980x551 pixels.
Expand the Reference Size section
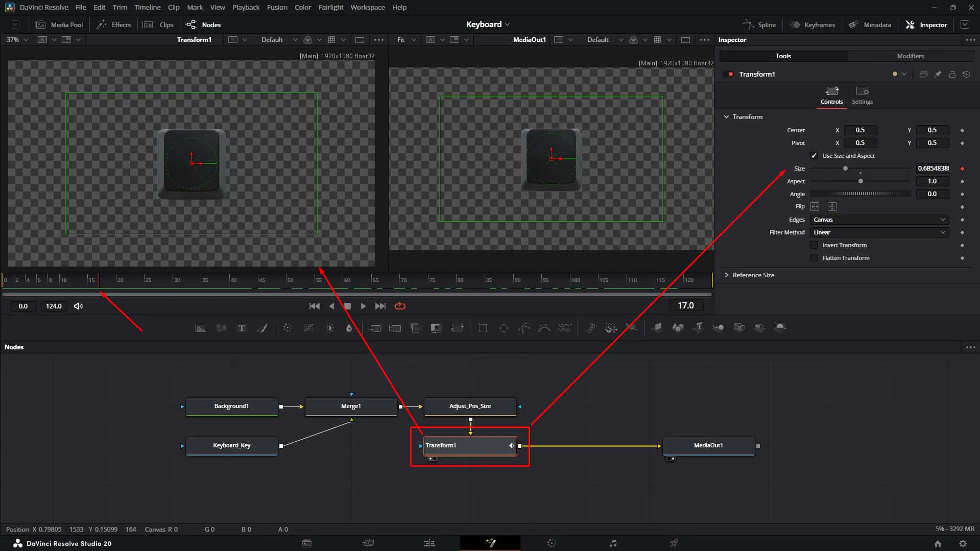click(726, 275)
